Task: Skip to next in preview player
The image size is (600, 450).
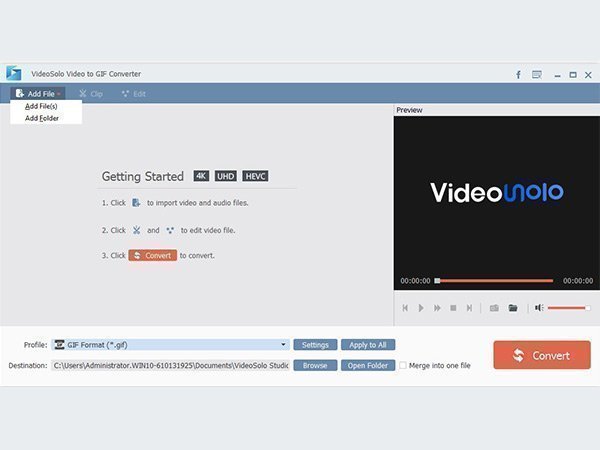Action: pos(470,308)
